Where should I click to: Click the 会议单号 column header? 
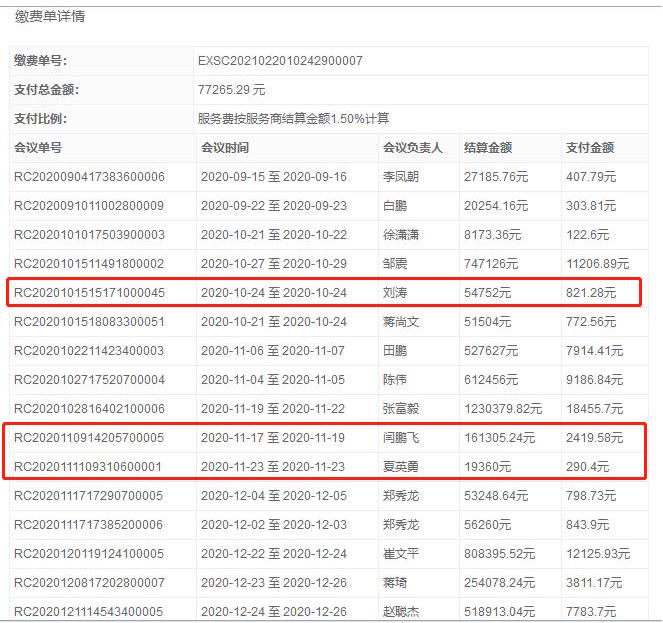pyautogui.click(x=38, y=148)
